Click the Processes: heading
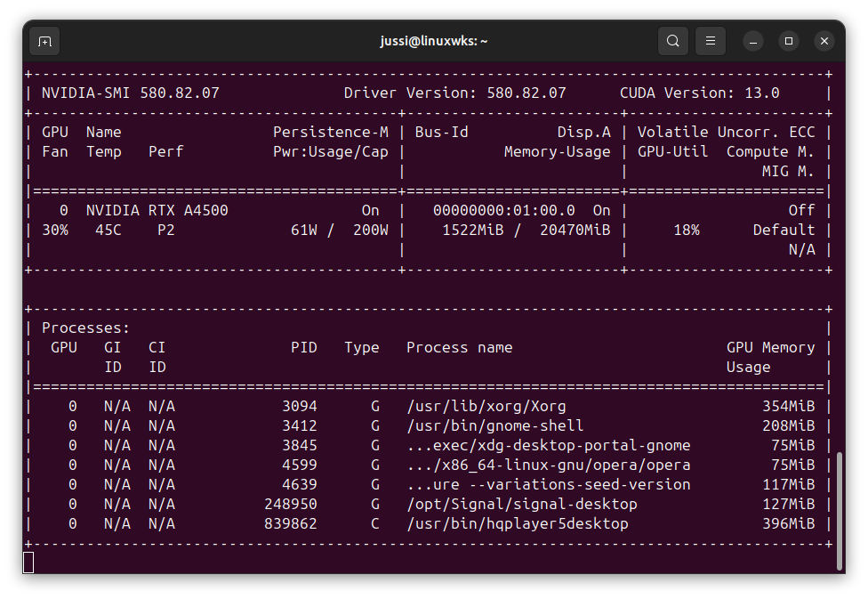Image resolution: width=868 pixels, height=599 pixels. coord(85,328)
